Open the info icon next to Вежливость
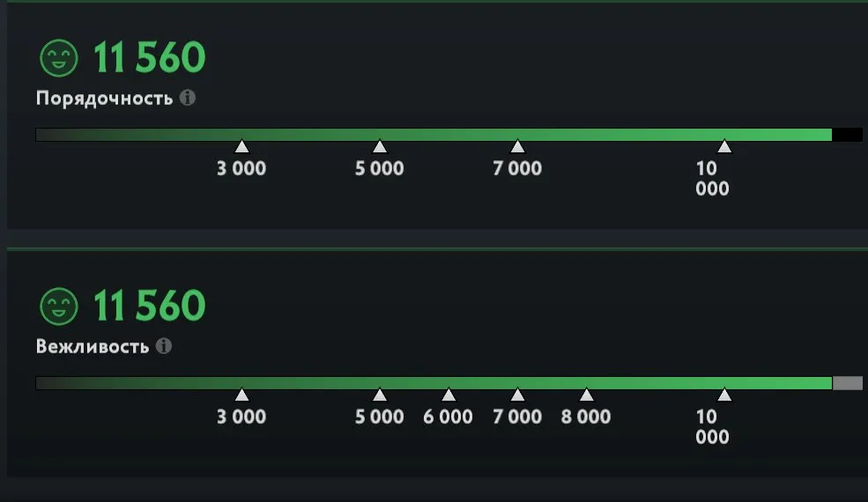This screenshot has height=502, width=868. point(163,346)
